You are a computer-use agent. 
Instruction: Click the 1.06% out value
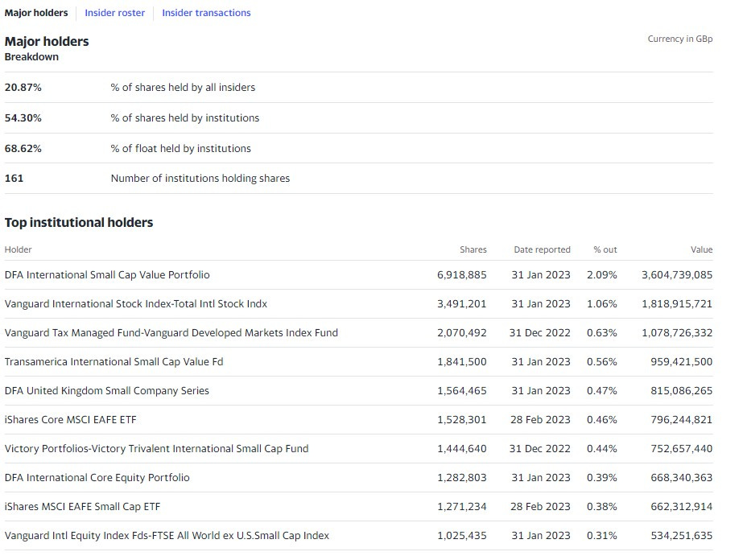pyautogui.click(x=602, y=303)
